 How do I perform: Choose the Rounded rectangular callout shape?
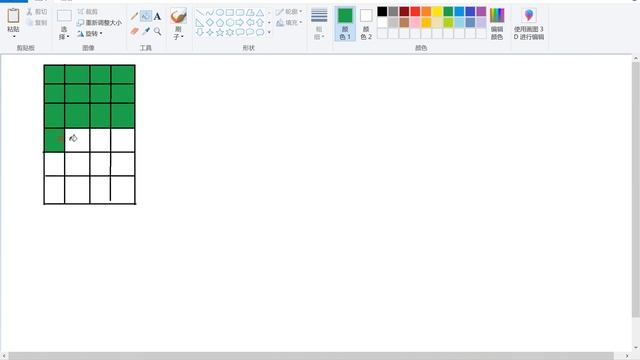240,32
